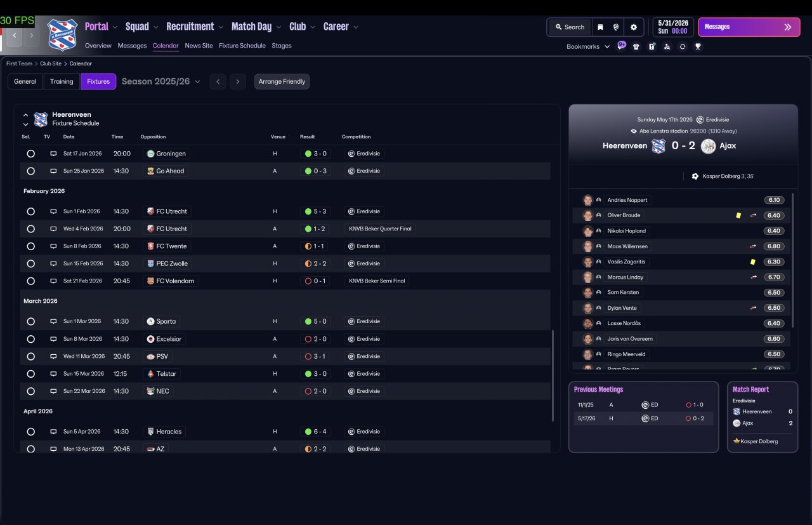
Task: Click Marcus Linday's substitution arrows icon
Action: coord(753,277)
